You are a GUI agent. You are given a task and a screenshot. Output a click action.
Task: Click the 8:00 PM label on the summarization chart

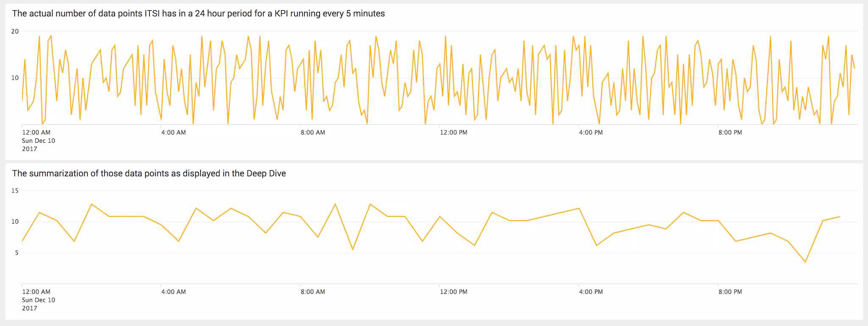click(x=730, y=292)
